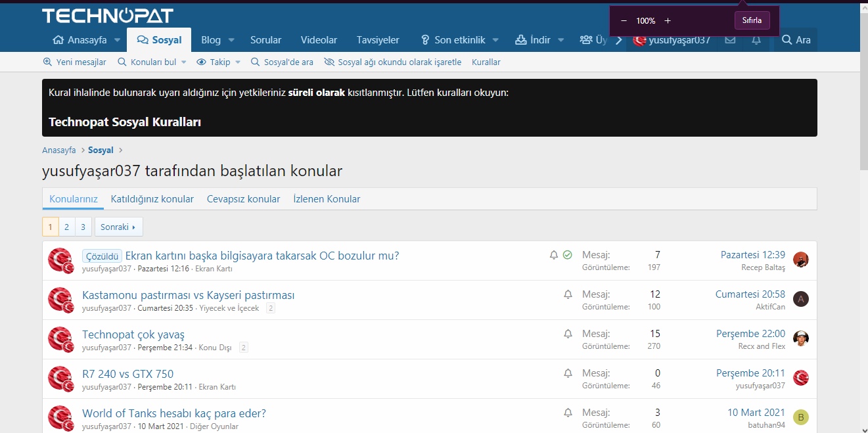Click the Çözüldü prefix label
Viewport: 868px width, 433px height.
(x=102, y=256)
